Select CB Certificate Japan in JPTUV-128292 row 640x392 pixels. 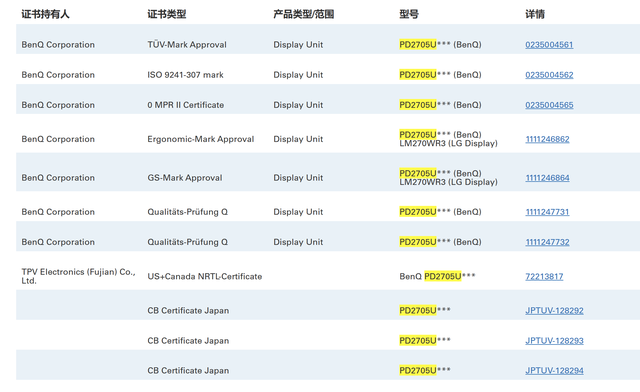pos(188,311)
